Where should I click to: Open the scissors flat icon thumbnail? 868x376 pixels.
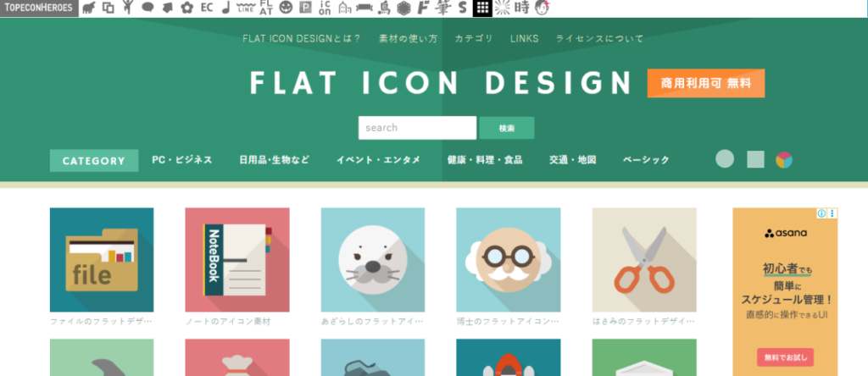coord(643,260)
